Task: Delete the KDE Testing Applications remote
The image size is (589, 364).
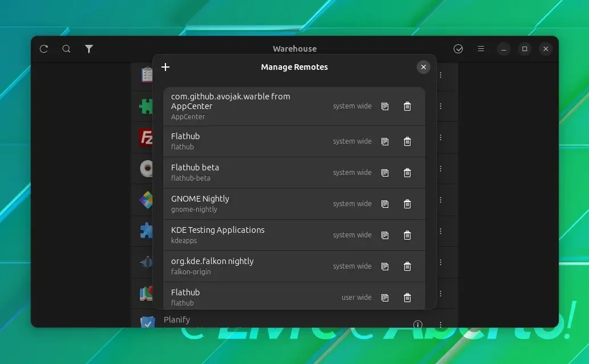Action: pos(407,235)
